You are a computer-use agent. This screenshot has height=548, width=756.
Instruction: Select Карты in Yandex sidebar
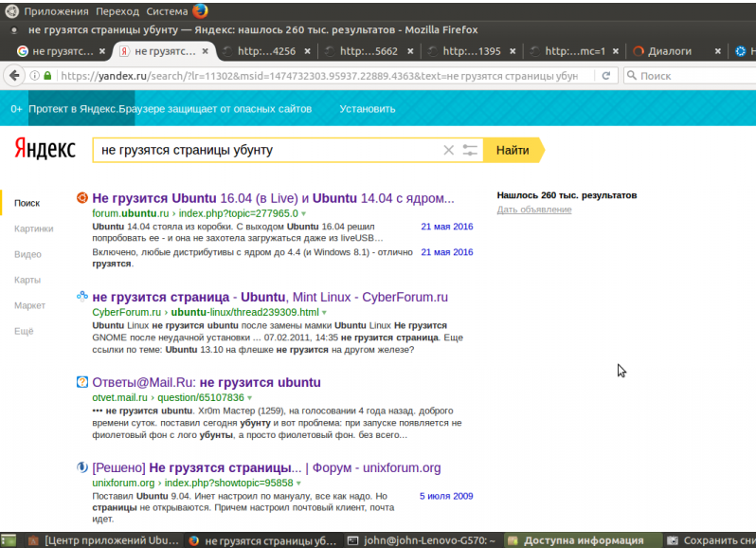27,280
